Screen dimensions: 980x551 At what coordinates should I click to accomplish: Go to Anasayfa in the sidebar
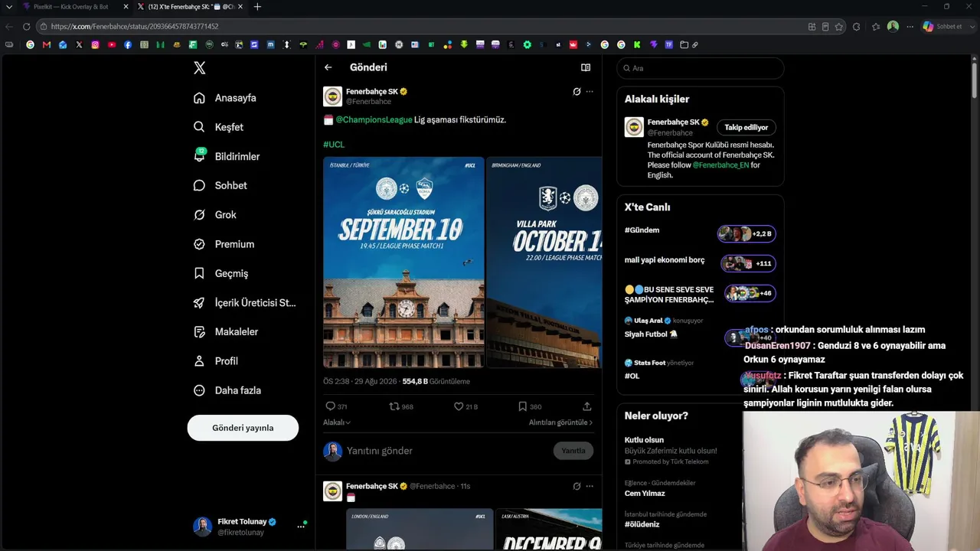[225, 98]
